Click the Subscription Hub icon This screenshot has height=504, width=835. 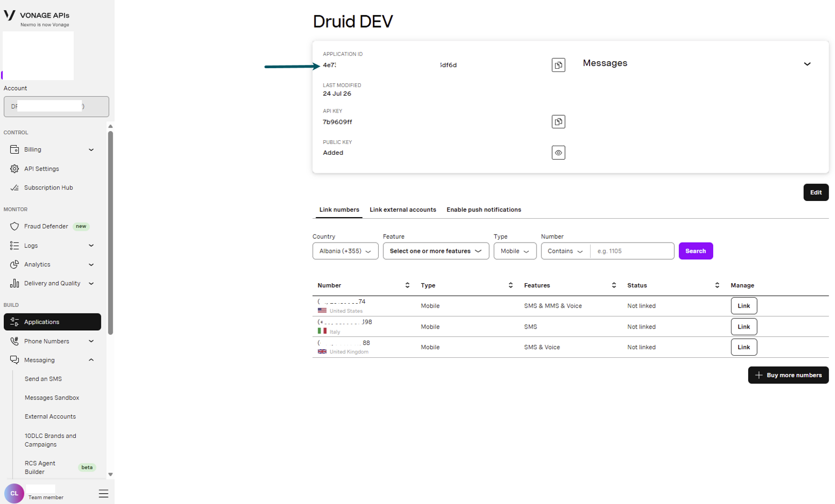tap(15, 188)
